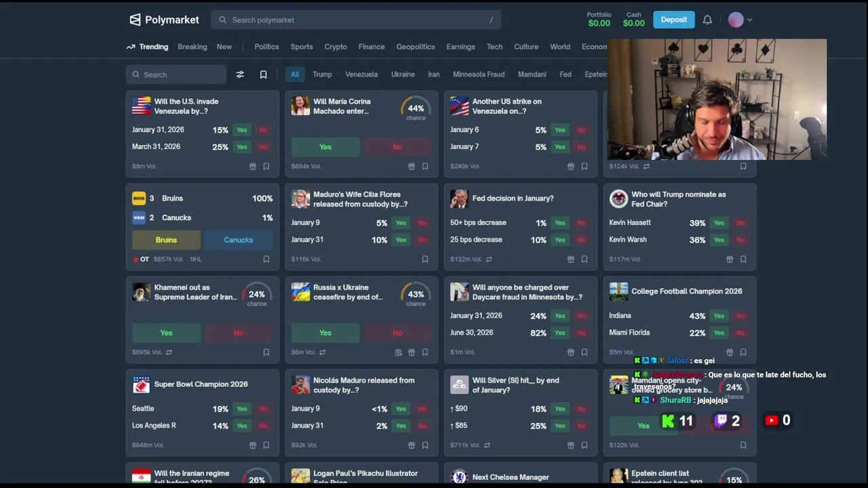The height and width of the screenshot is (488, 868).
Task: Go to the Sports category
Action: pyautogui.click(x=302, y=47)
